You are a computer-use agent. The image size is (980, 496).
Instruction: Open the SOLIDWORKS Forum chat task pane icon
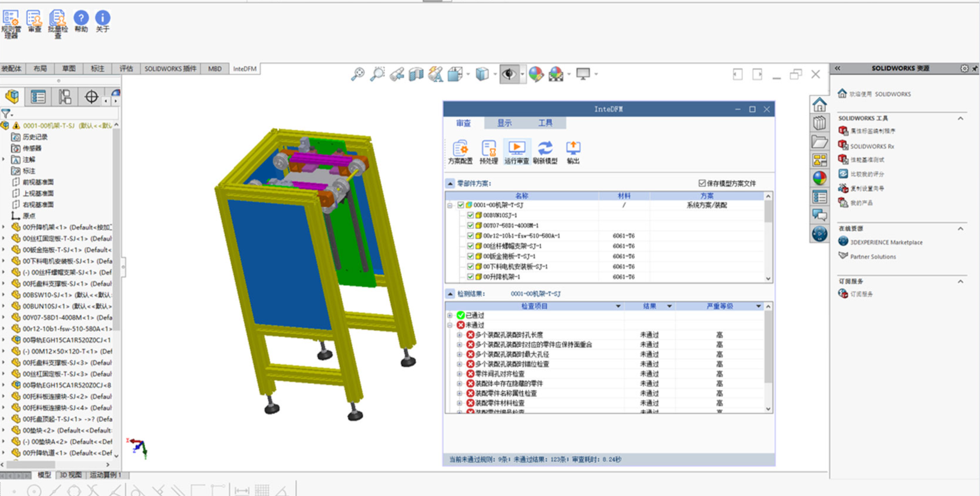(x=820, y=215)
